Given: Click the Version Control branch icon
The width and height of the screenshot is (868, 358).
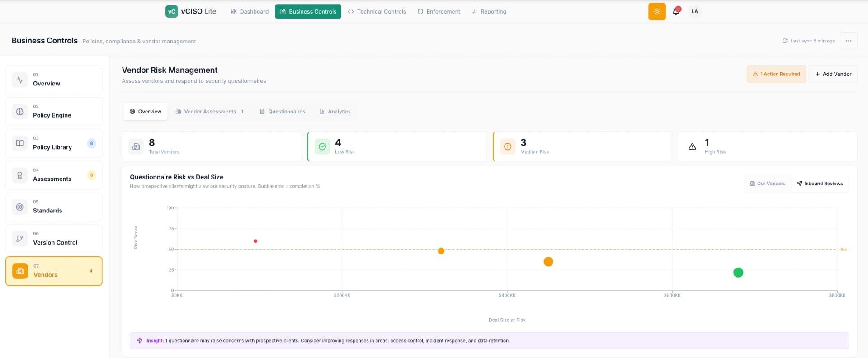Looking at the screenshot, I should point(19,239).
